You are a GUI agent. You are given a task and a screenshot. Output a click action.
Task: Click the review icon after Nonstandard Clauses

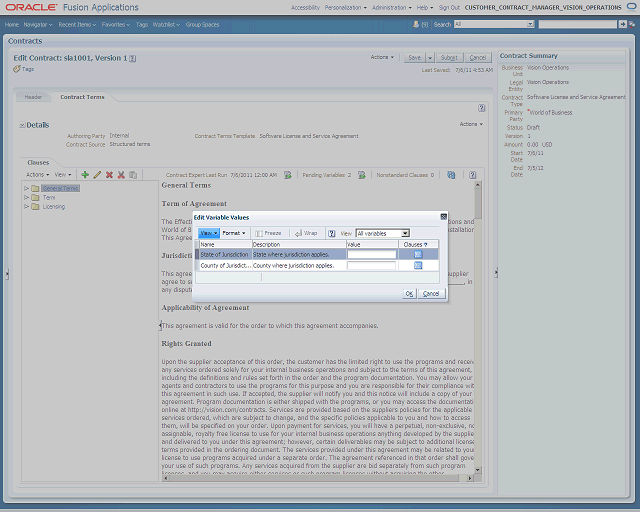click(x=451, y=175)
